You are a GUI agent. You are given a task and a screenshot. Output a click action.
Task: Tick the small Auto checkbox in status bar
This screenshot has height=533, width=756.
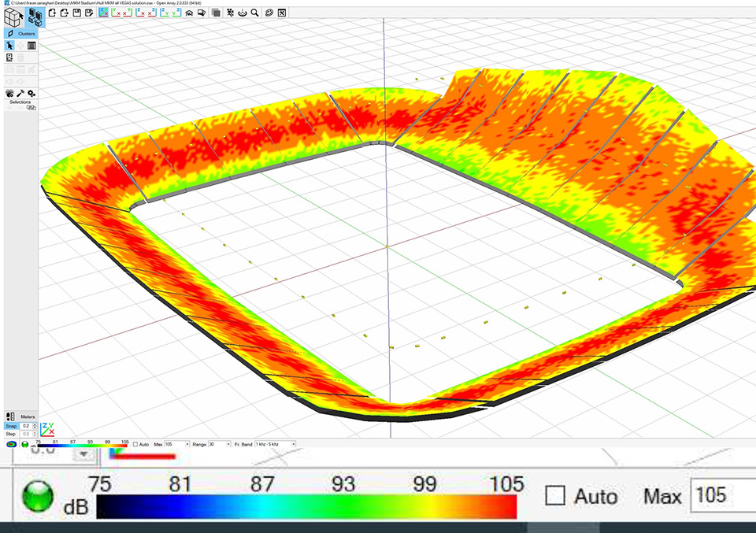tap(135, 445)
